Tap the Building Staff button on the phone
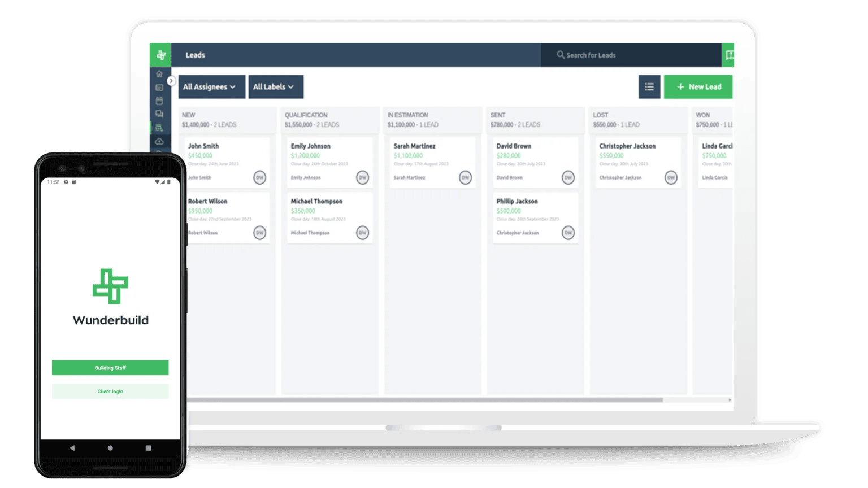 tap(110, 367)
